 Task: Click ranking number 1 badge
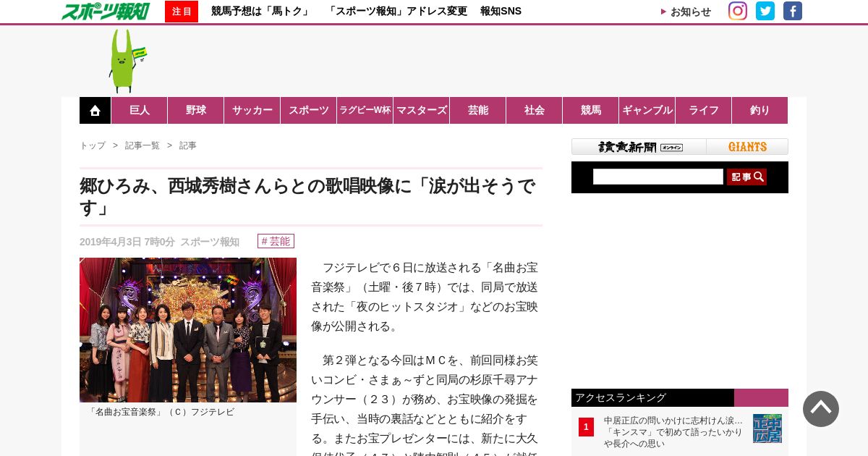click(x=586, y=427)
